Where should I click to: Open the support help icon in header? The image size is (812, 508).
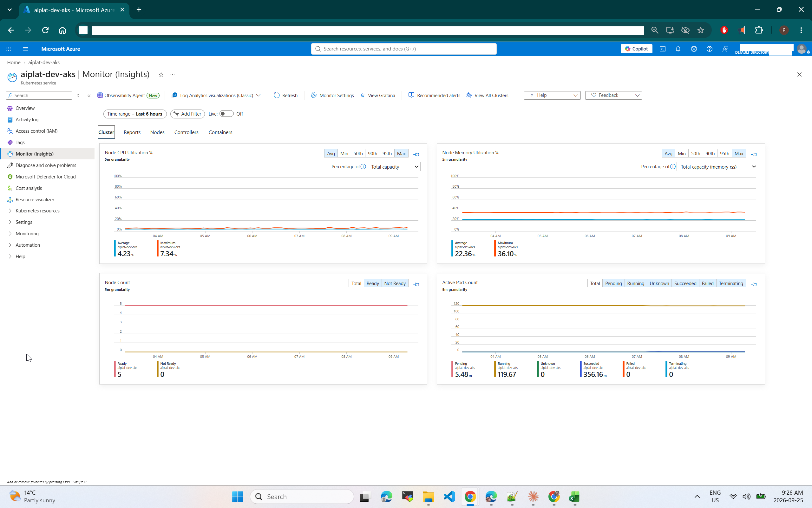point(709,49)
